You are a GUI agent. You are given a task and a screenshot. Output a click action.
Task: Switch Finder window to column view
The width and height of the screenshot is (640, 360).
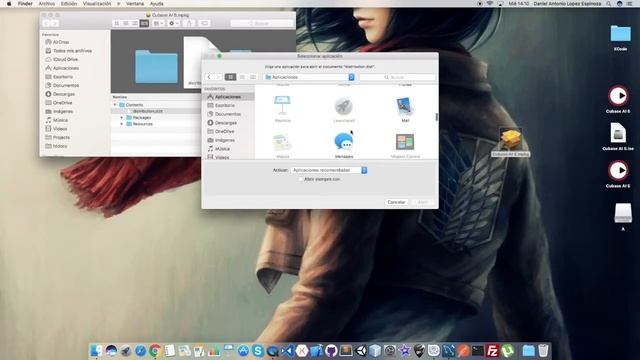(135, 23)
